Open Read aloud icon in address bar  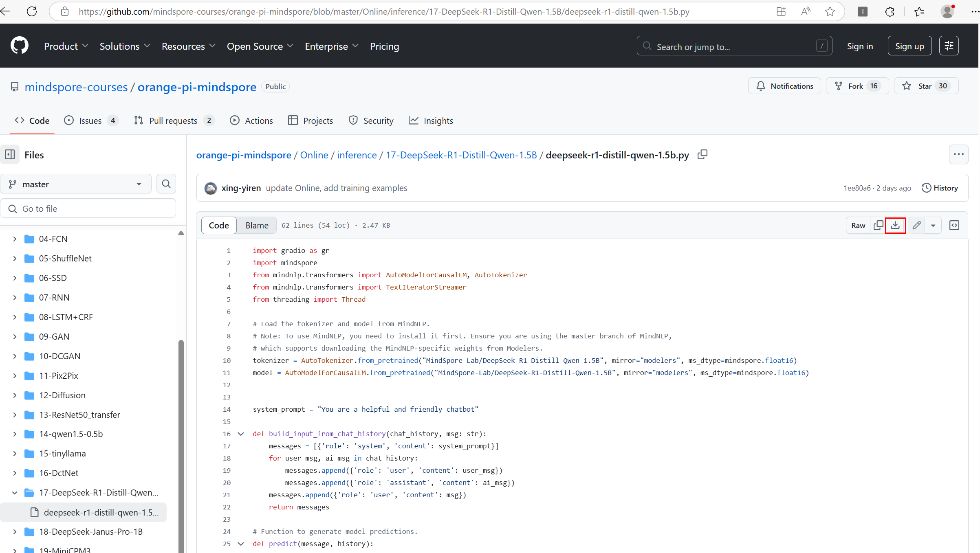[x=805, y=11]
